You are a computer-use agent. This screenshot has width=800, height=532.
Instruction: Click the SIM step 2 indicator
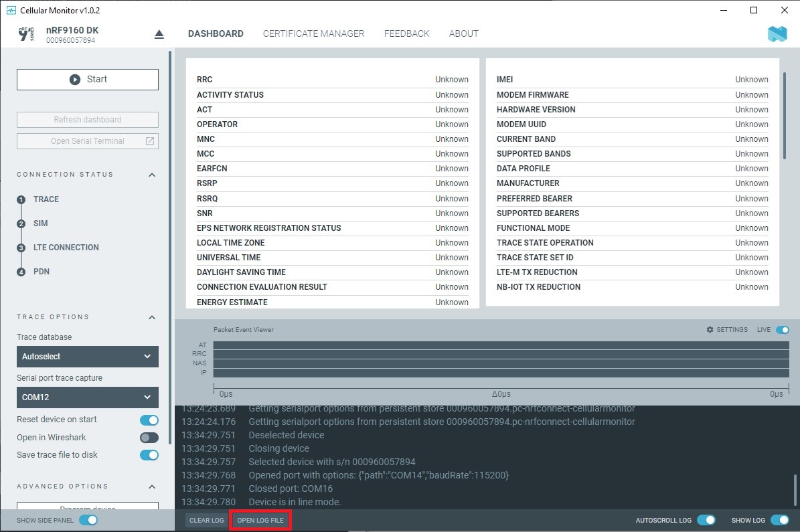click(21, 224)
